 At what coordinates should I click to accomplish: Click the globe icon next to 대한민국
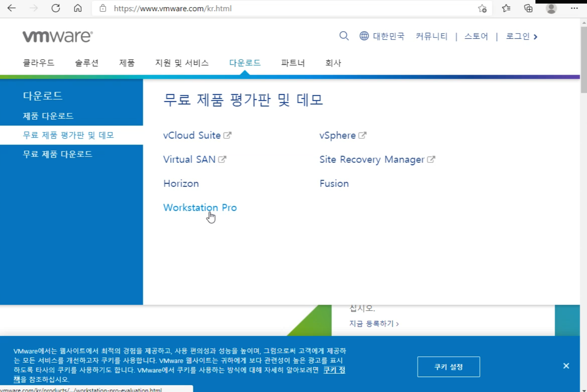coord(364,36)
